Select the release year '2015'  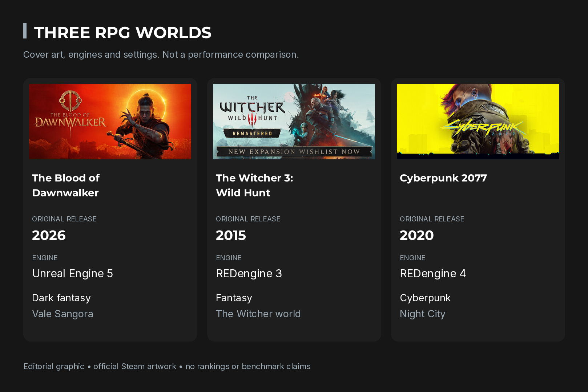click(x=231, y=235)
